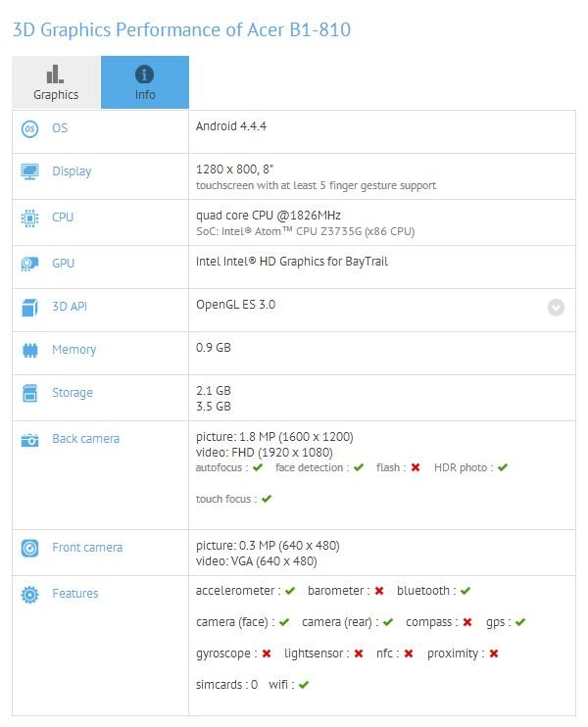
Task: Click the Storage SD card icon
Action: point(30,393)
